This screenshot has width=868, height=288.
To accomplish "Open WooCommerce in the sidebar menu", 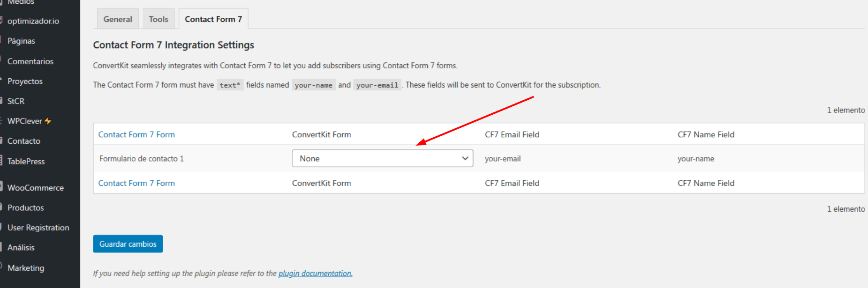I will pos(36,188).
